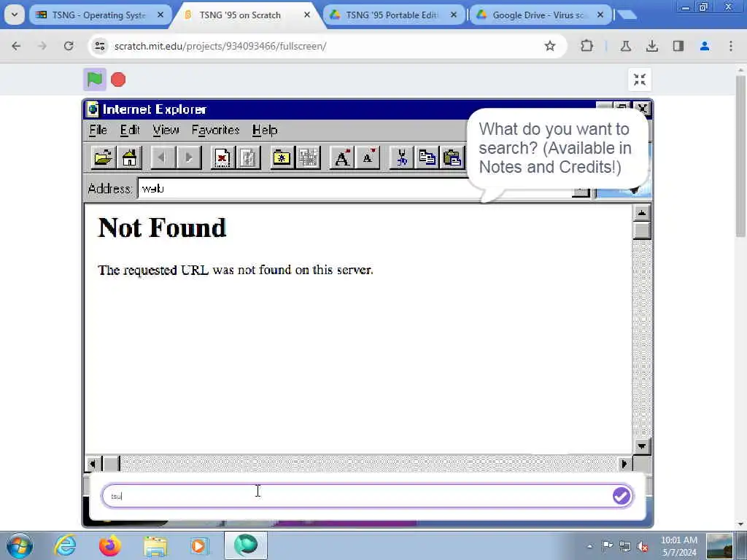Click the IE horizontal scrollbar thumb

point(111,463)
